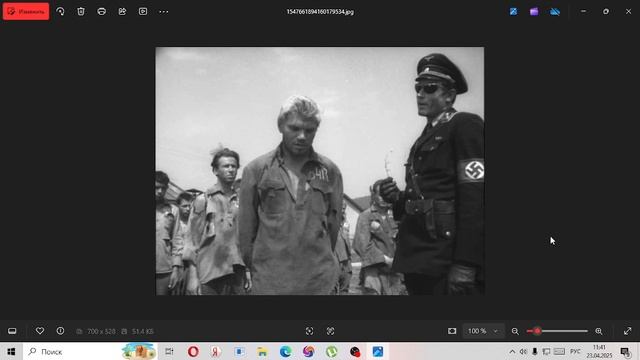Open the Windows Start menu
640x360 pixels.
(x=11, y=351)
